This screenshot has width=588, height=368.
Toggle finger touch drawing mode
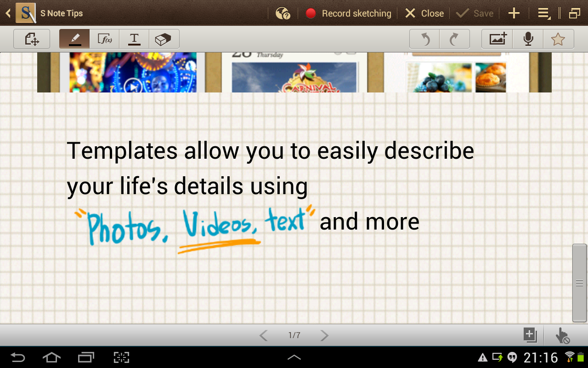(562, 336)
